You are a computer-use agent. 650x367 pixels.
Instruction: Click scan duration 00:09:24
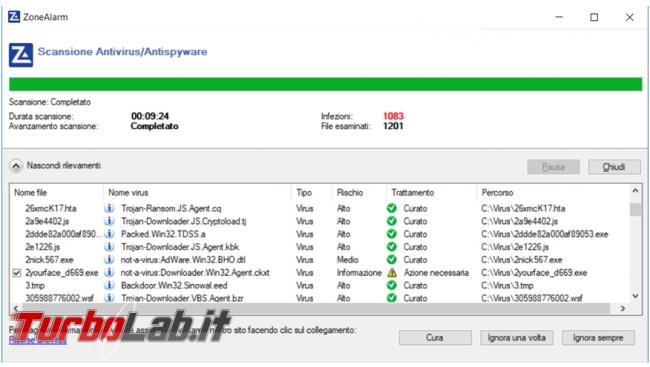tap(150, 116)
